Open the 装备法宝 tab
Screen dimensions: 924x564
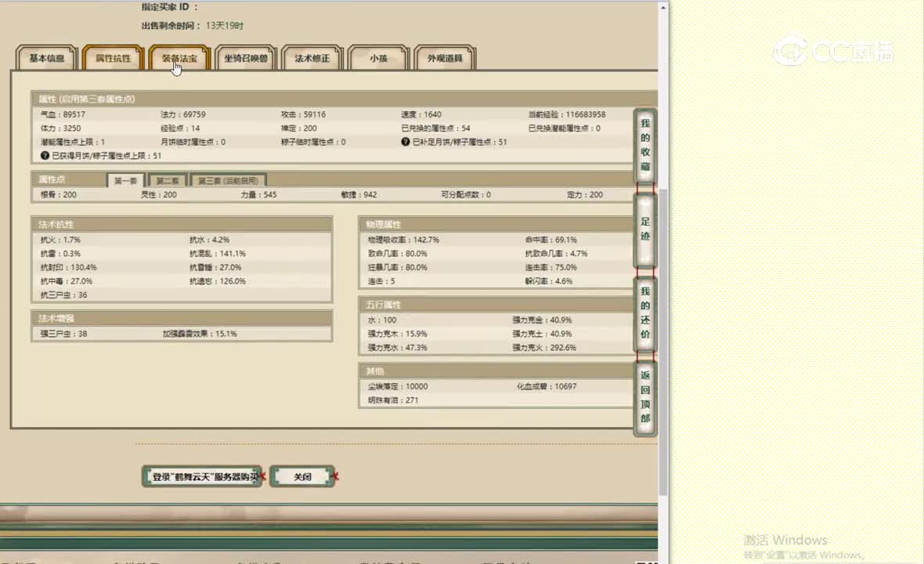click(179, 58)
